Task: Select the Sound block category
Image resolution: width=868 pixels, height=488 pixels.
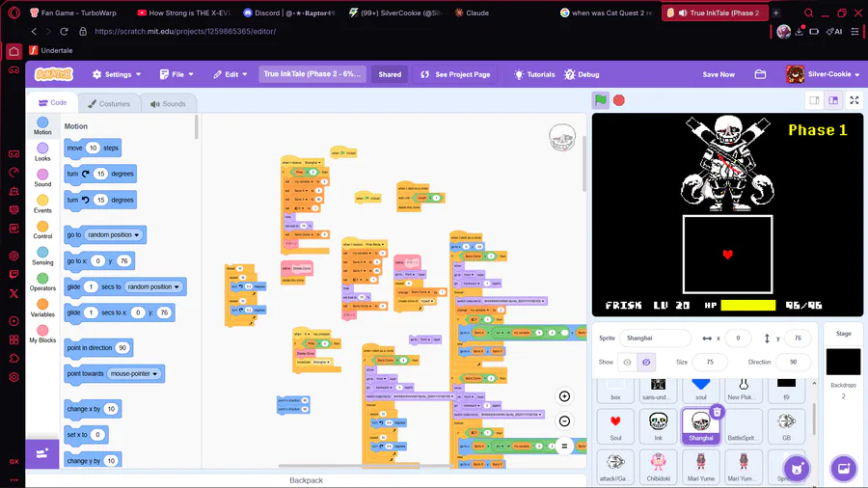Action: [42, 177]
